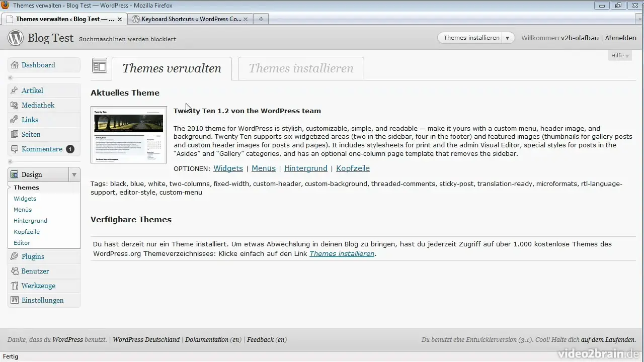Click the Hintergrund link in OPTIONEN row
Viewport: 644px width, 362px height.
point(306,168)
